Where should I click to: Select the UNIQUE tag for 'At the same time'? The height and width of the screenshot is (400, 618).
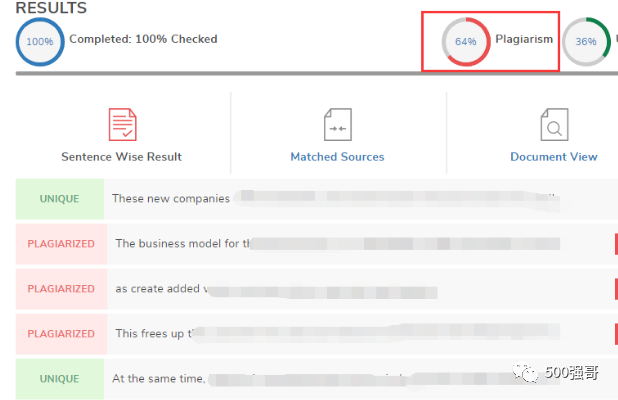60,379
